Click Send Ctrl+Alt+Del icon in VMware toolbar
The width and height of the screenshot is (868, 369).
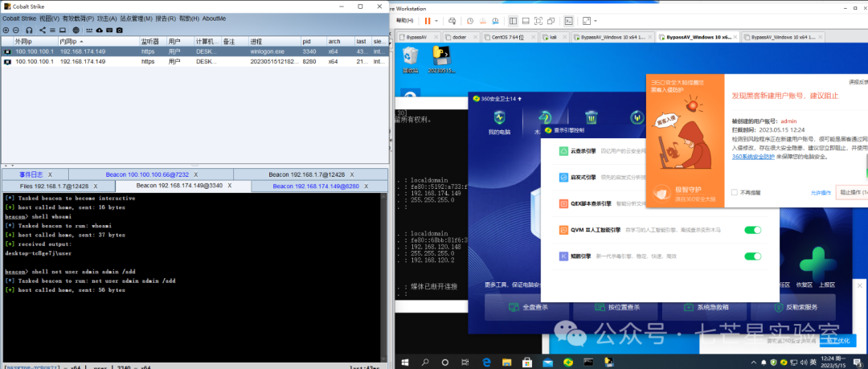pyautogui.click(x=452, y=21)
